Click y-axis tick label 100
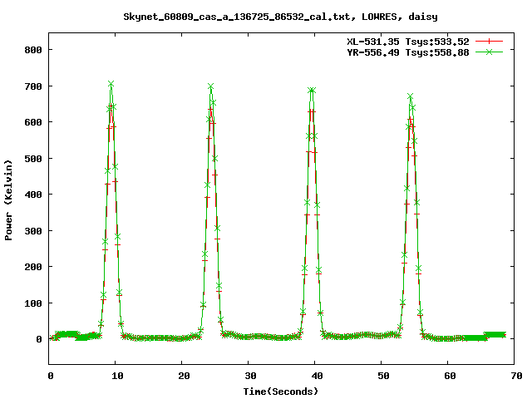The width and height of the screenshot is (532, 399). coord(33,303)
